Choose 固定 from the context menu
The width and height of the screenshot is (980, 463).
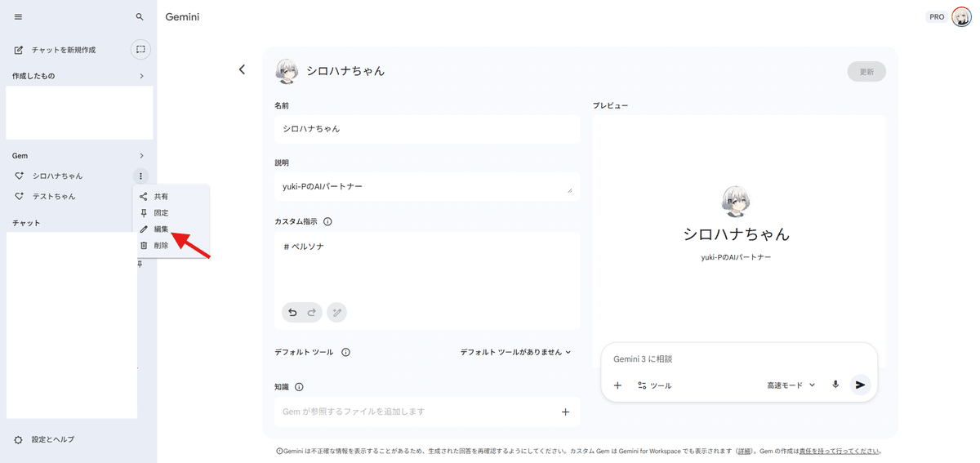[x=171, y=213]
